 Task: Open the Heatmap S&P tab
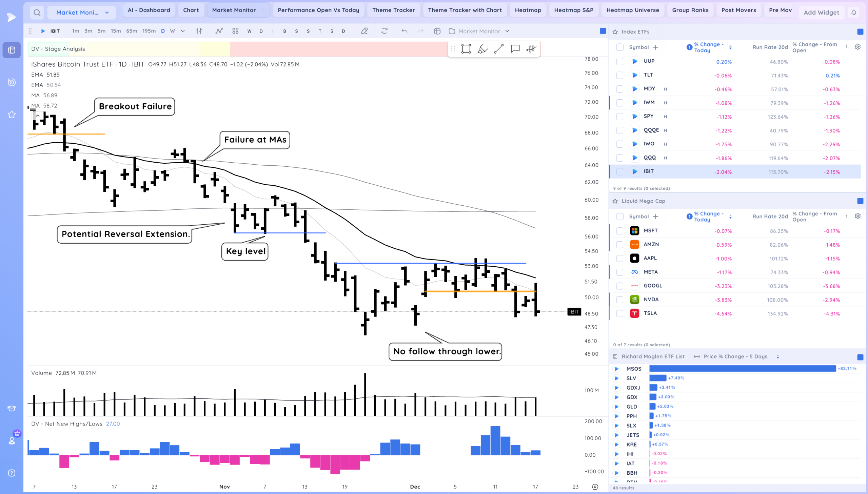(x=573, y=10)
